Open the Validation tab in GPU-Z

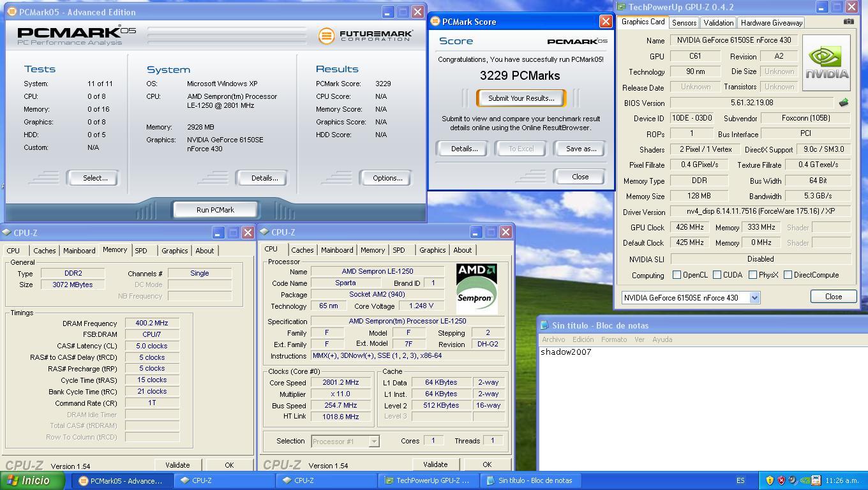coord(718,22)
